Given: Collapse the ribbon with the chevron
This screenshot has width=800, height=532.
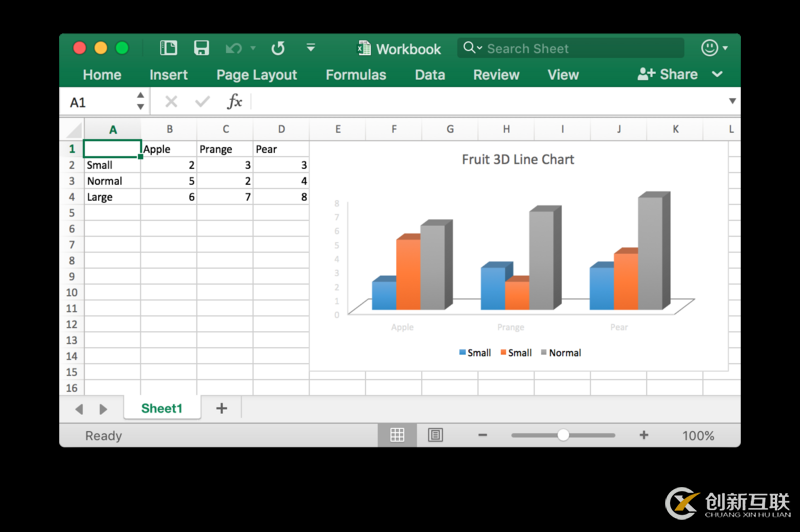Looking at the screenshot, I should pyautogui.click(x=717, y=74).
